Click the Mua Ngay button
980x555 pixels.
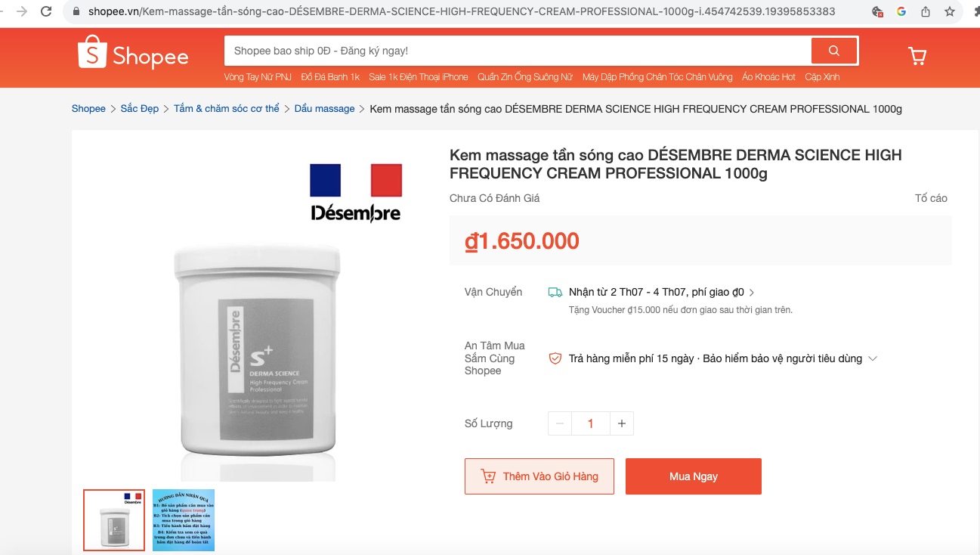[694, 476]
